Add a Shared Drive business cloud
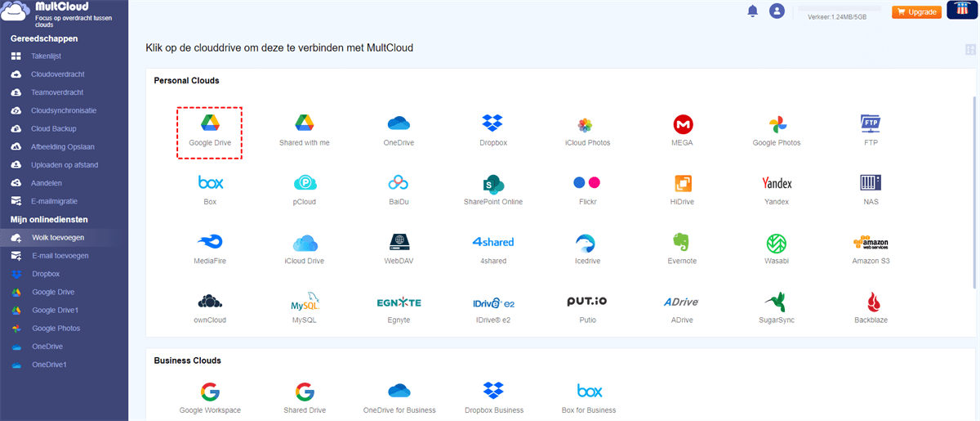Viewport: 980px width, 421px height. pos(305,397)
